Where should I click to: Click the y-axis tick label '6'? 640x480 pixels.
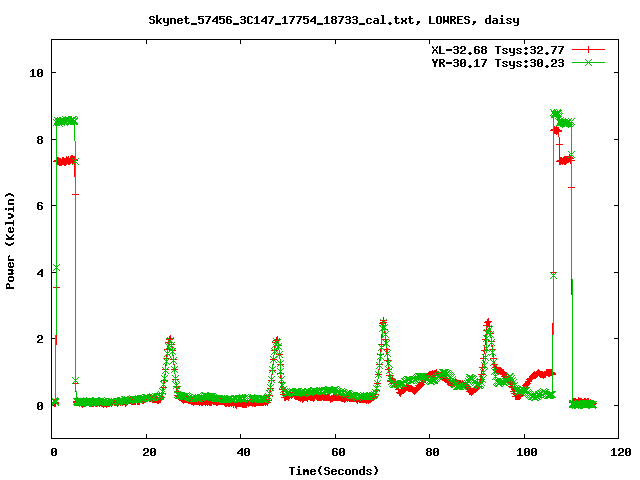pyautogui.click(x=40, y=206)
